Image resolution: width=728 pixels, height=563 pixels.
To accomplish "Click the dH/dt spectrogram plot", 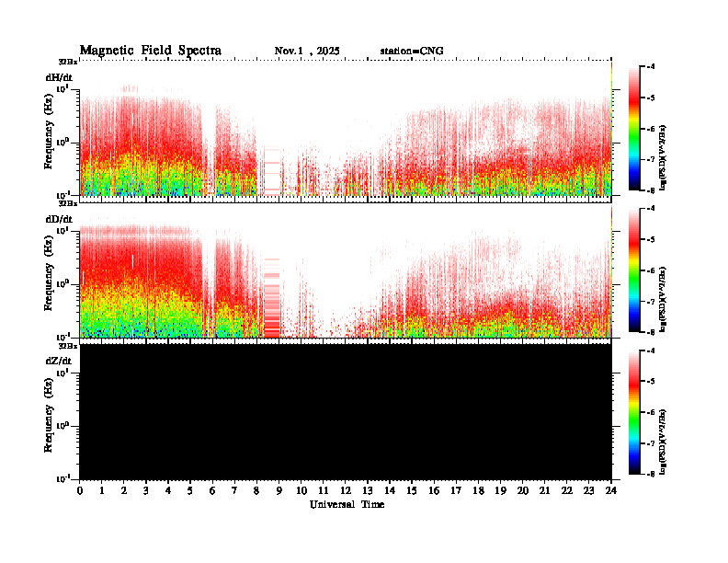I will tap(346, 128).
